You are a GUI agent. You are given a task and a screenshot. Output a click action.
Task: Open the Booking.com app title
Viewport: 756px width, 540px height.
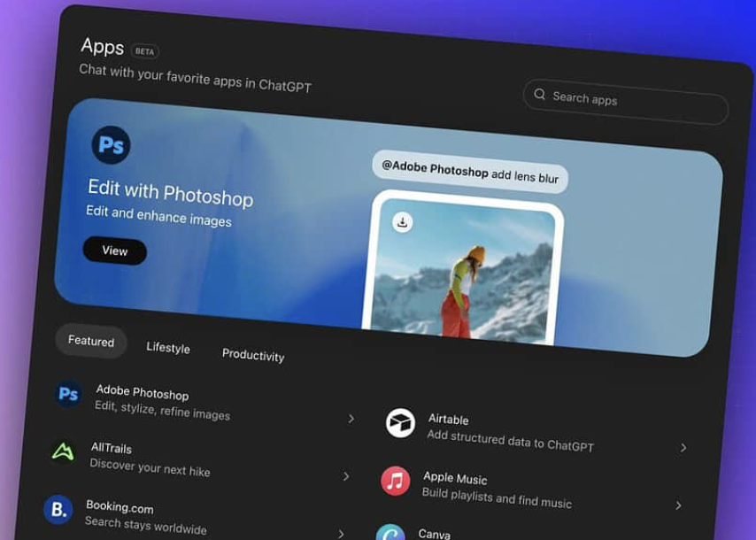[120, 507]
